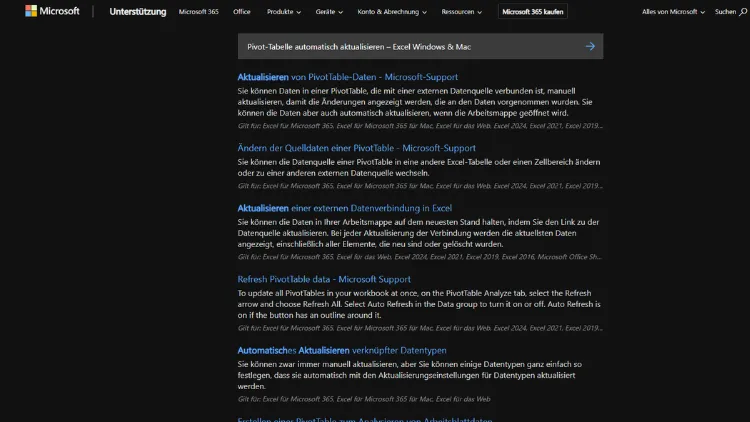
Task: Open the Microsoft 365 menu item
Action: (199, 11)
